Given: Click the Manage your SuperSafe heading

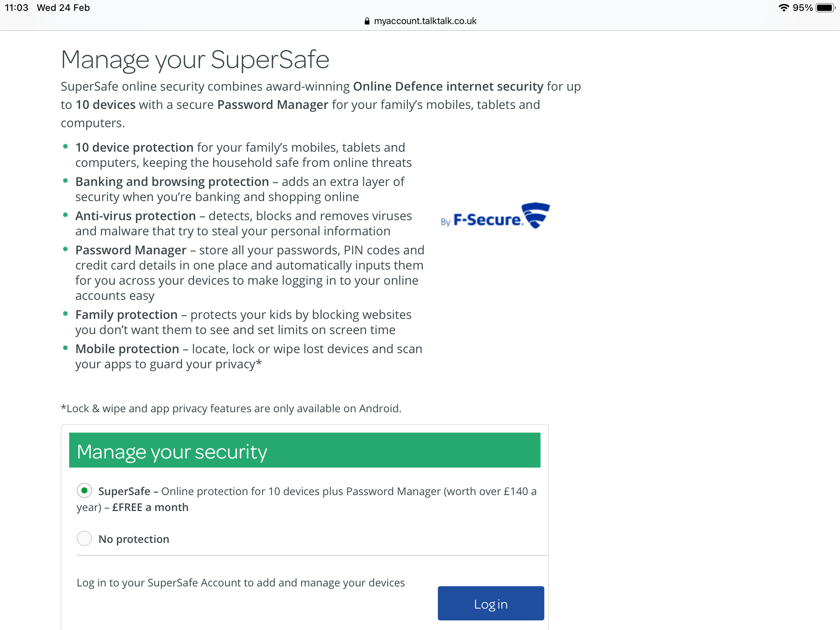Looking at the screenshot, I should (x=195, y=60).
